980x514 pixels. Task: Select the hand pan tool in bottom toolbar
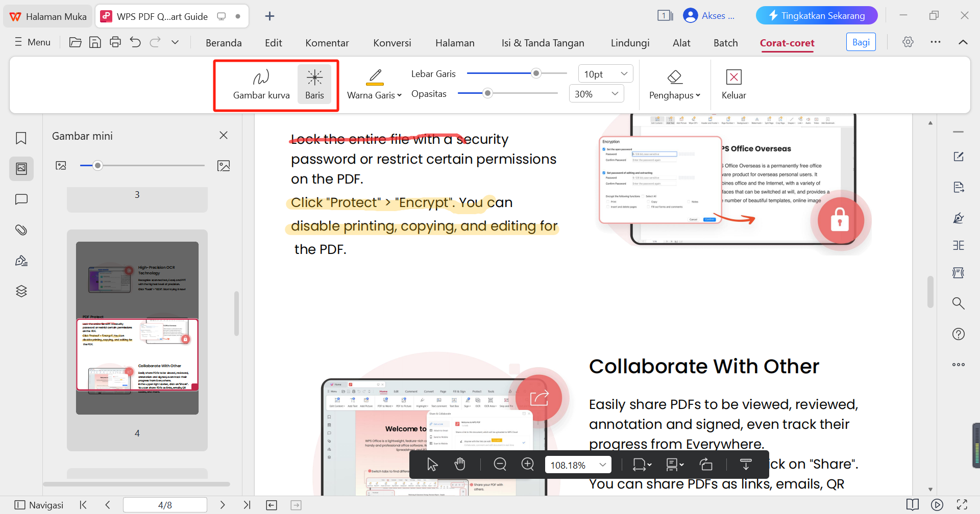click(459, 464)
